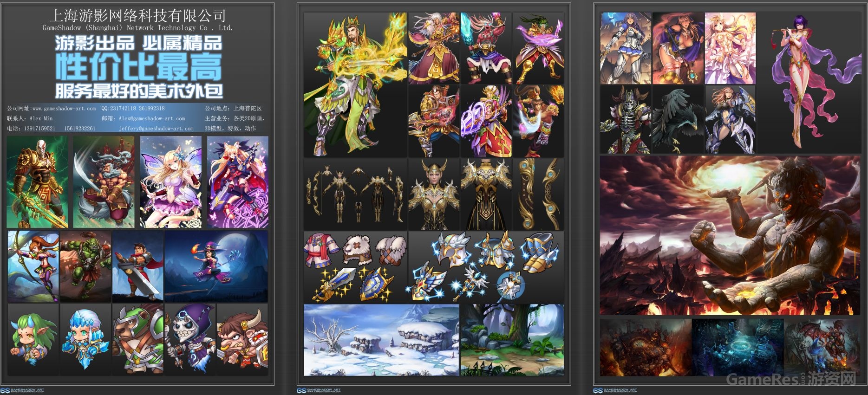
Task: View the fiery machine environment painting
Action: [646, 347]
